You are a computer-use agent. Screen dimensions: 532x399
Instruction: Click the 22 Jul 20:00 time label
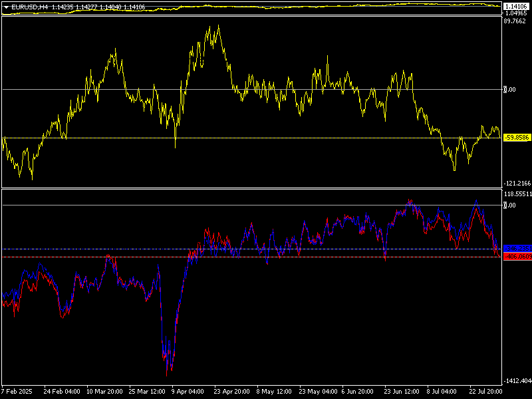tap(486, 392)
